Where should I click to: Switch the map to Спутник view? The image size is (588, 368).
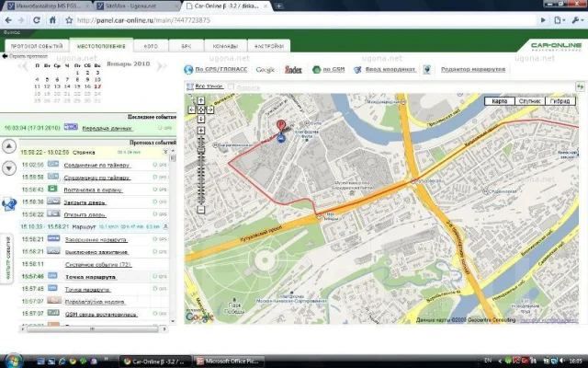coord(530,101)
